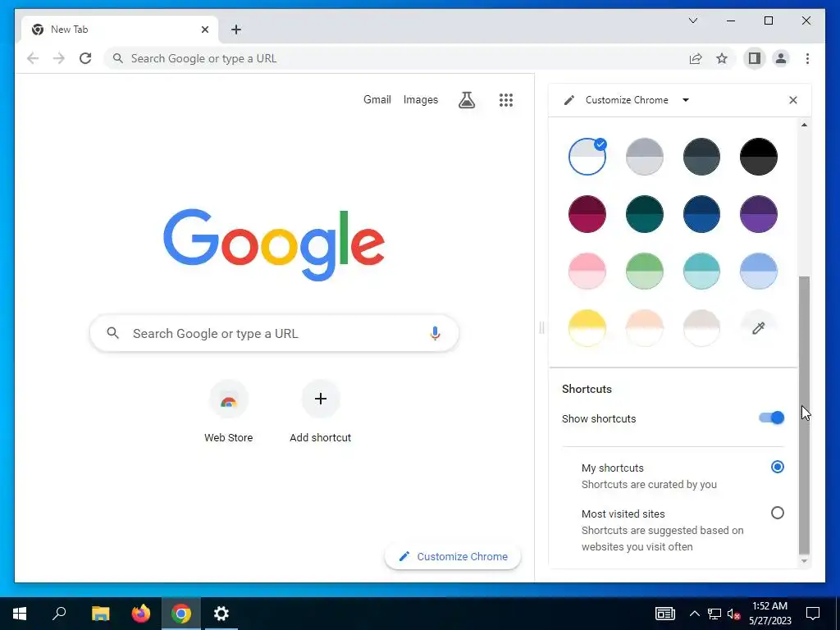Choose the pink theme color

pos(587,271)
